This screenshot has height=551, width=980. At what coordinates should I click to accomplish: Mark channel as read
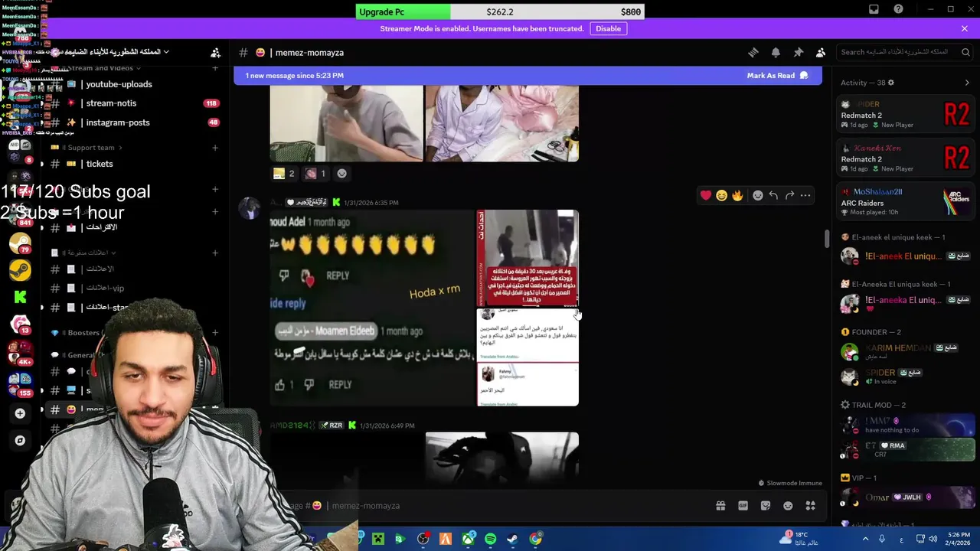777,76
